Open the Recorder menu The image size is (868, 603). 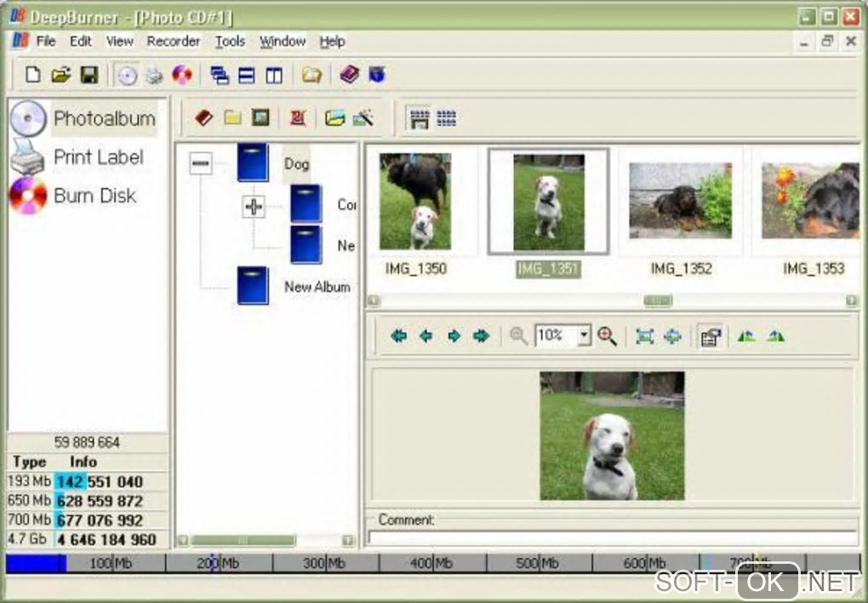174,41
